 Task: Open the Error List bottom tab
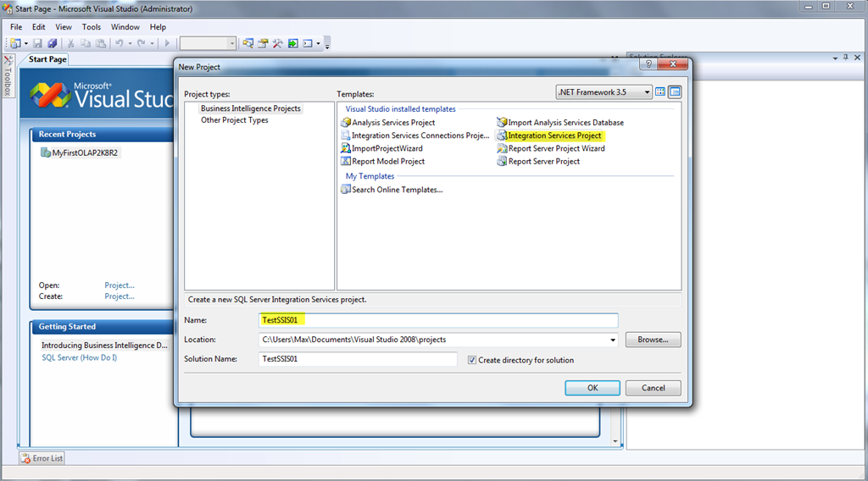click(42, 458)
